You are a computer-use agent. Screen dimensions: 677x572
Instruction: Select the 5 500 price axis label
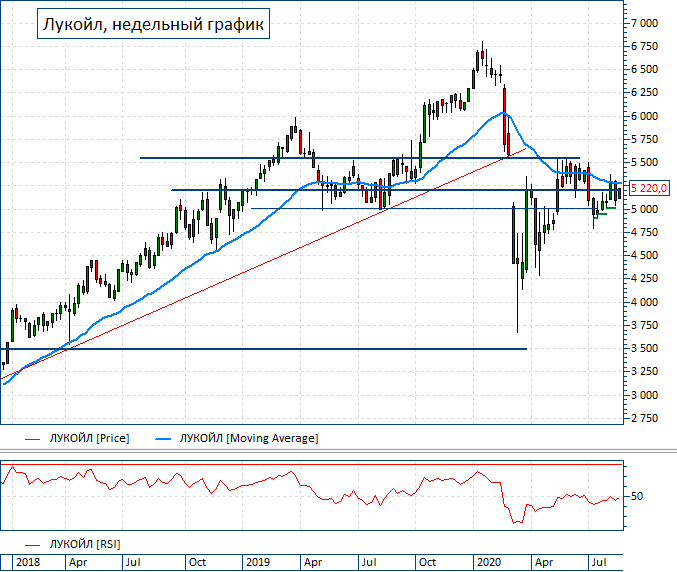(x=645, y=162)
